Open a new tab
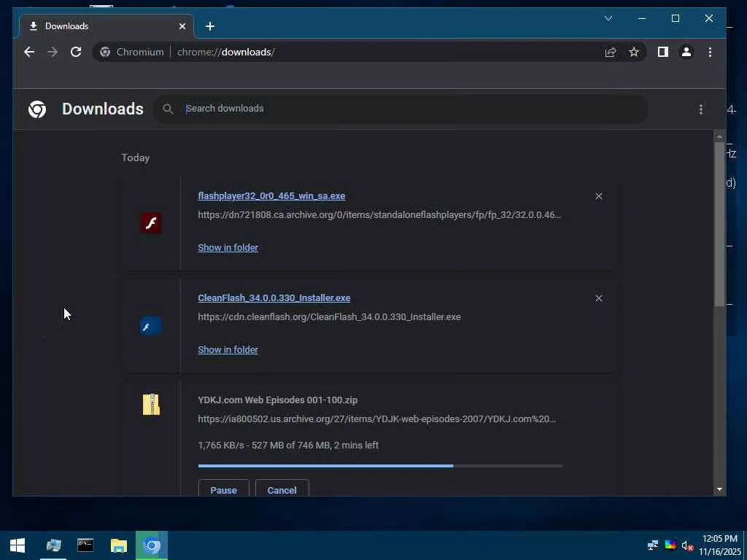Image resolution: width=747 pixels, height=560 pixels. pyautogui.click(x=210, y=26)
